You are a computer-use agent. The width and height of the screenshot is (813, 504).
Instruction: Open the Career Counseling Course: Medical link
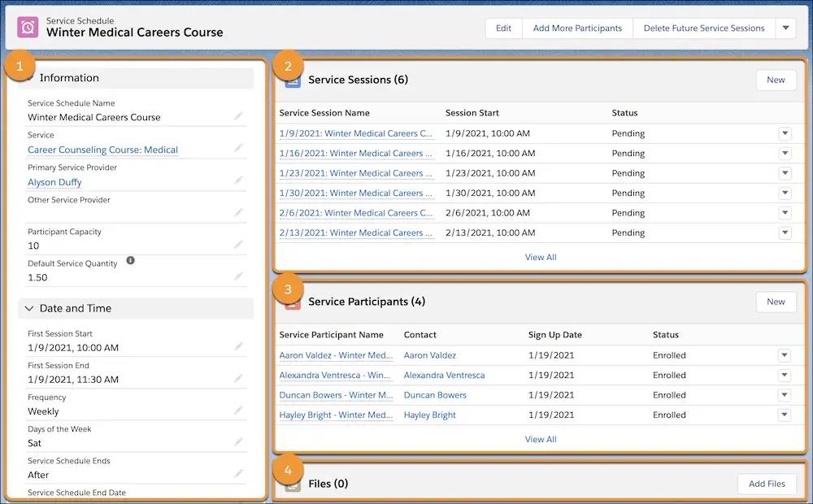coord(102,150)
